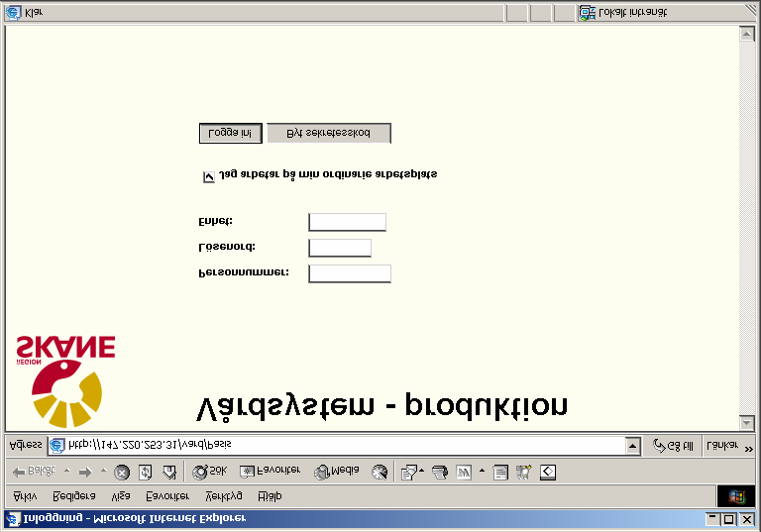The height and width of the screenshot is (532, 761).
Task: Open History with the clock icon
Action: pos(380,472)
